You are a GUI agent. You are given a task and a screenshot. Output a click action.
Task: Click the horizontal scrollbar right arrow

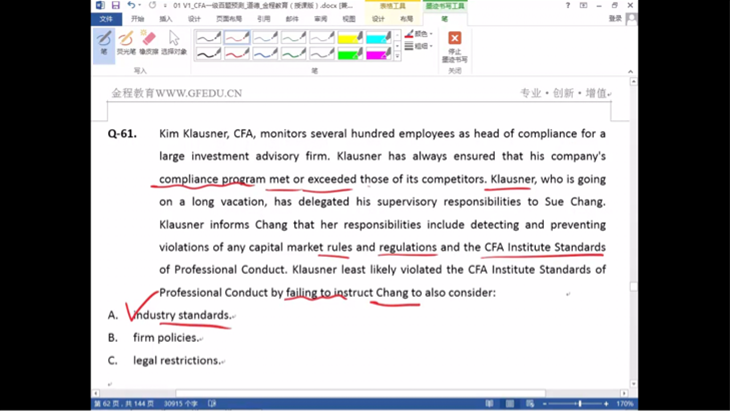624,393
